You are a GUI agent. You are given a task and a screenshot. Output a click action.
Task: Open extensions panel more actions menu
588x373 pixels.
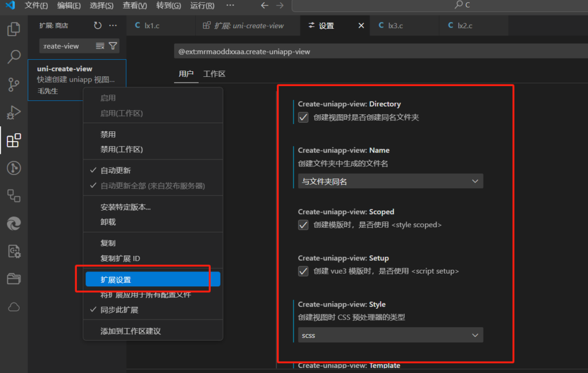pos(113,25)
